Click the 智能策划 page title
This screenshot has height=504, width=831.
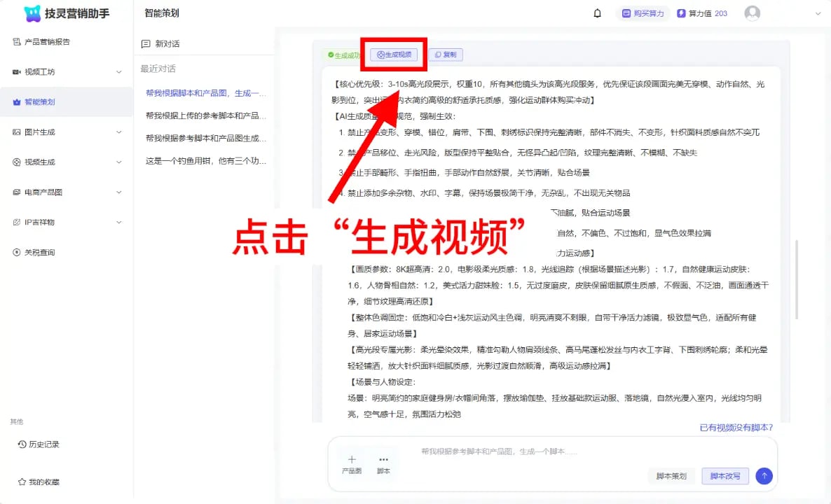pyautogui.click(x=162, y=13)
